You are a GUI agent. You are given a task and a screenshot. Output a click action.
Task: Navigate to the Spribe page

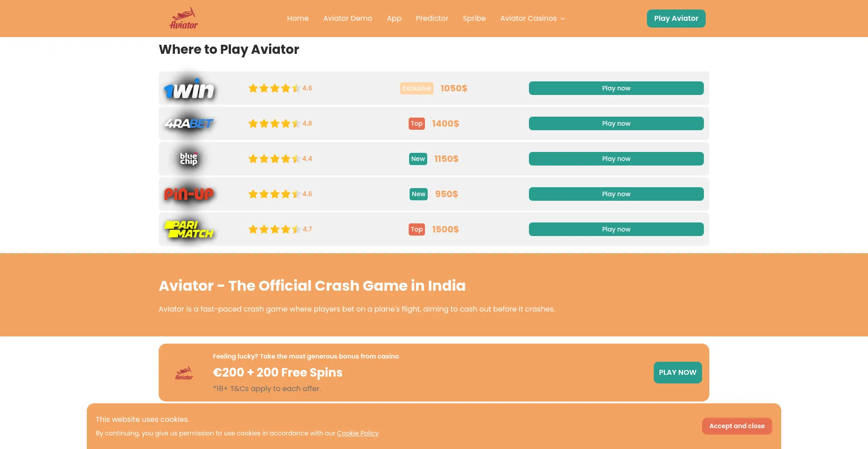click(474, 19)
